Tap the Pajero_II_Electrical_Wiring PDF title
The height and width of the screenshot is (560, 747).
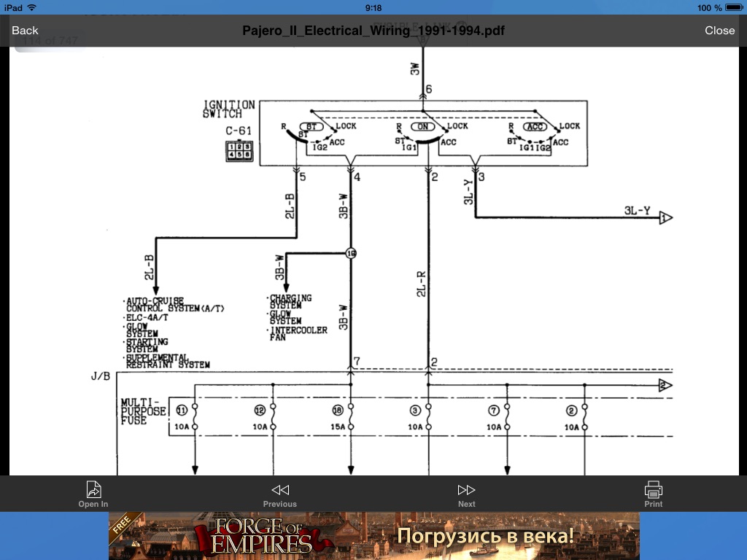(373, 30)
